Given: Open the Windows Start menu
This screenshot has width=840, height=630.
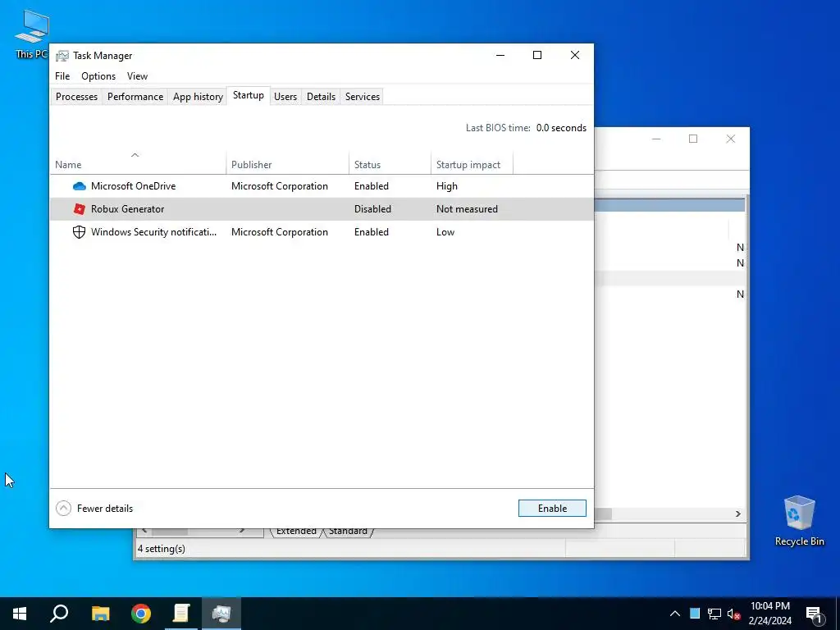Looking at the screenshot, I should coord(20,614).
